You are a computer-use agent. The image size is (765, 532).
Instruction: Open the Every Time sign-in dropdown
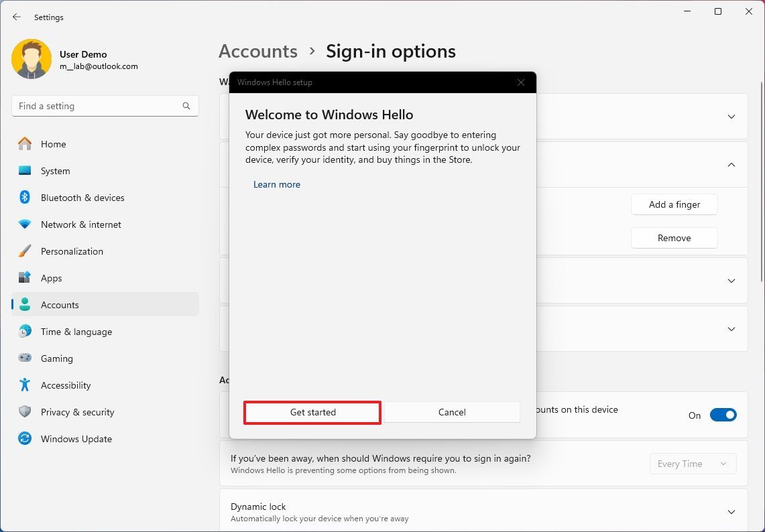pos(693,463)
